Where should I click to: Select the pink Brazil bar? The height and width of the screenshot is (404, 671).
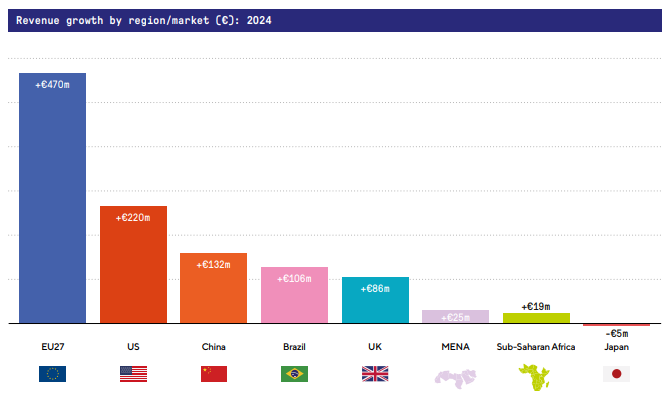[x=294, y=298]
